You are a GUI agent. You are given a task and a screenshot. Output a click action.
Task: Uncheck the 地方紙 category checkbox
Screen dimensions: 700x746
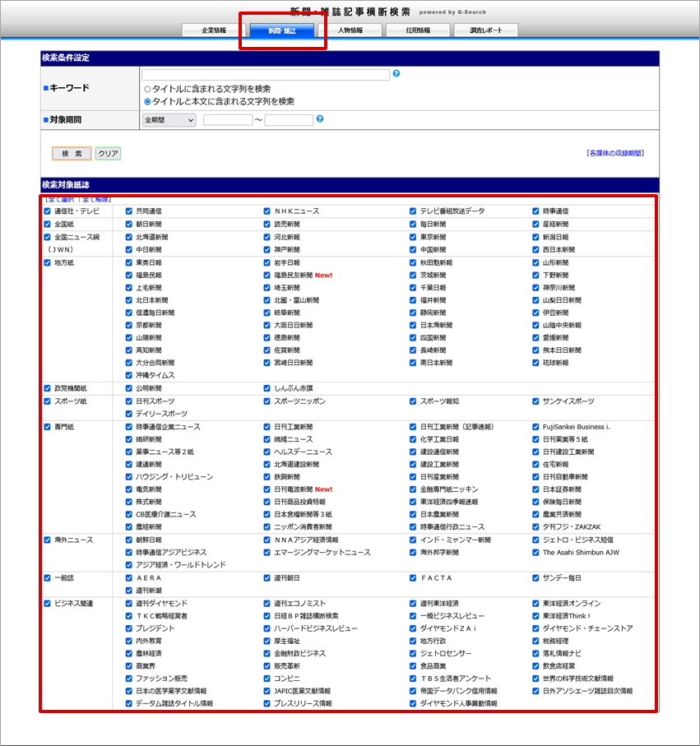tap(47, 262)
